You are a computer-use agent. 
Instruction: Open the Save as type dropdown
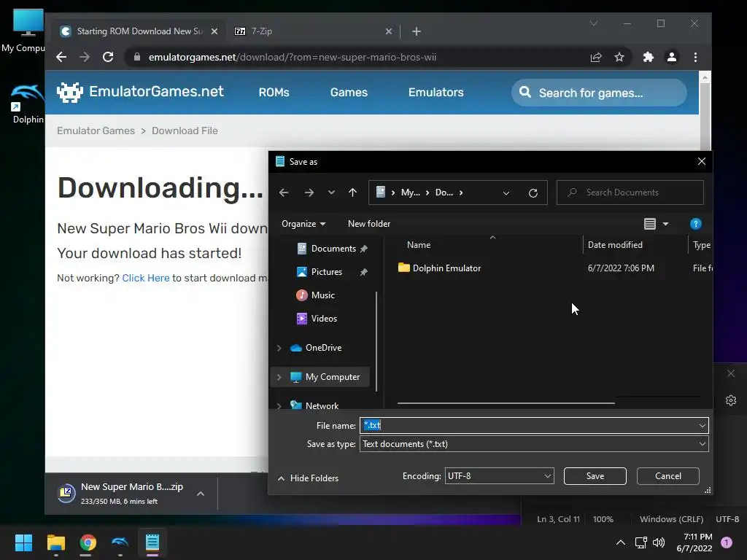click(x=703, y=444)
